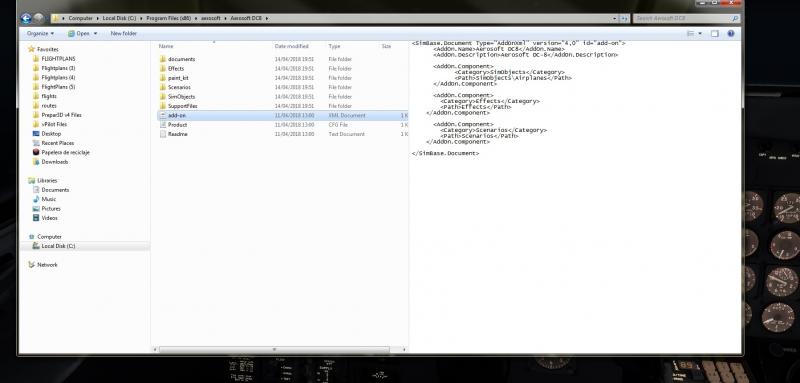Select Computer in the navigation pane
Screen dimensions: 800x383
point(49,237)
